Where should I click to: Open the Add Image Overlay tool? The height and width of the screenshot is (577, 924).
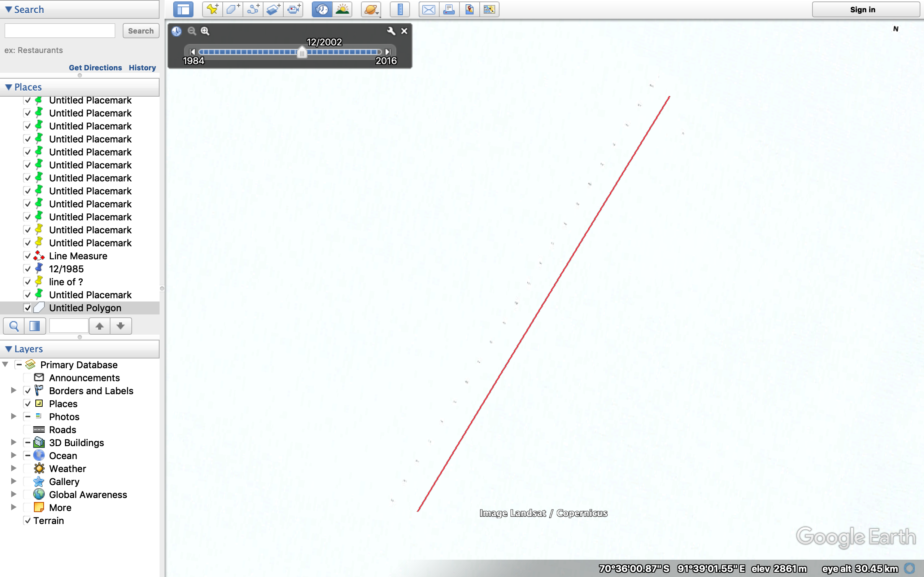coord(273,9)
